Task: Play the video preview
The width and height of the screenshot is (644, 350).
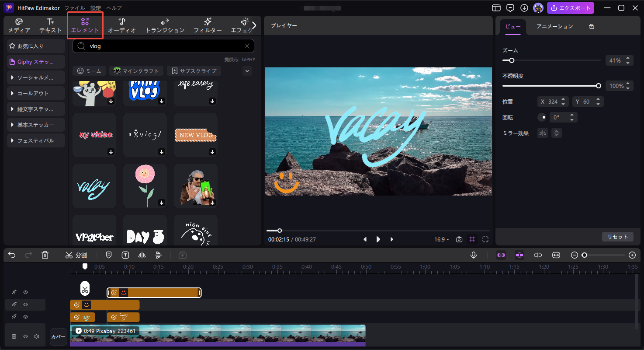Action: (x=378, y=239)
